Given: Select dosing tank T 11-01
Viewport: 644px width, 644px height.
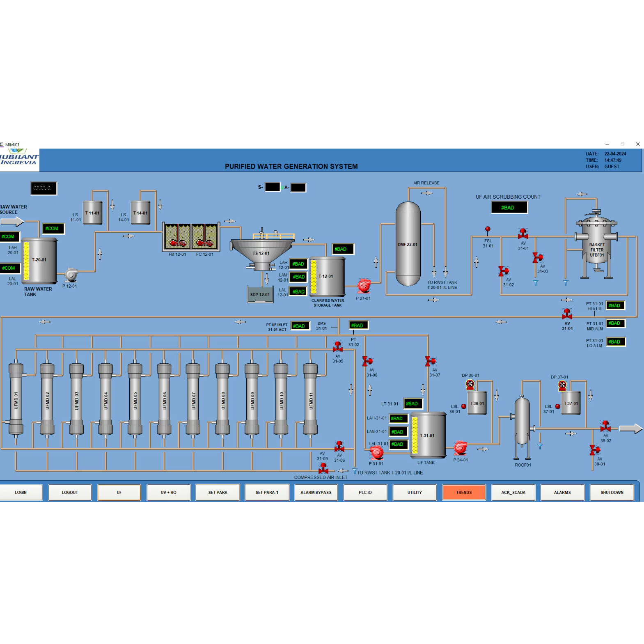Looking at the screenshot, I should tap(92, 213).
